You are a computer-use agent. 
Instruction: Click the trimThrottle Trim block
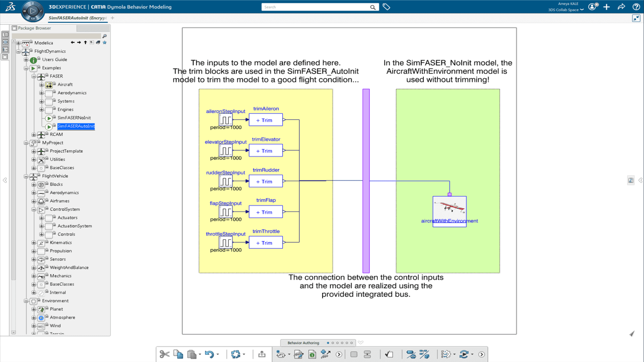click(x=266, y=243)
